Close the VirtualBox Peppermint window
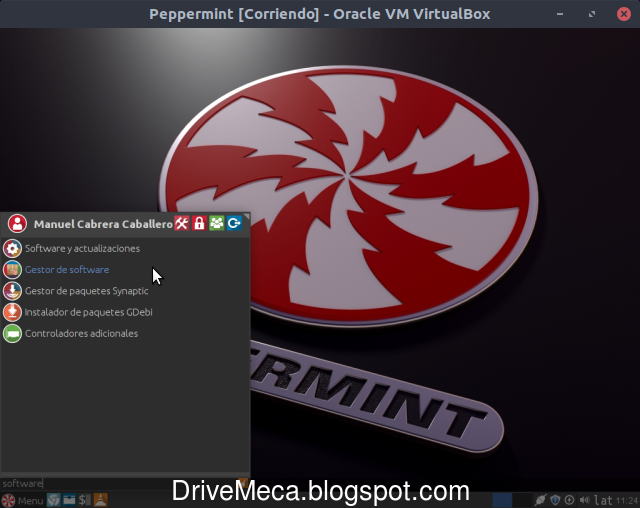 tap(624, 14)
